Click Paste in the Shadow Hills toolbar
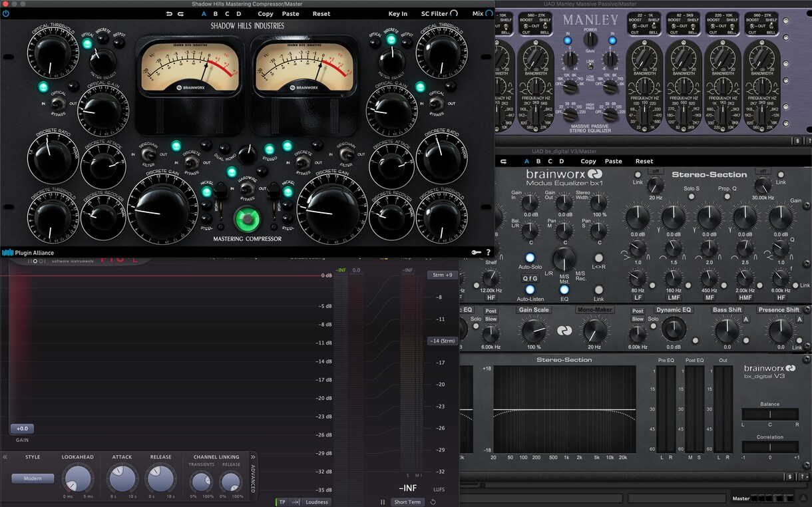The image size is (812, 507). pos(291,13)
